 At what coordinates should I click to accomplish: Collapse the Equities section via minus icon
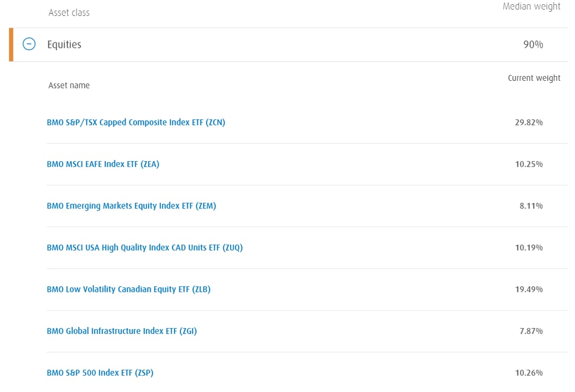29,44
